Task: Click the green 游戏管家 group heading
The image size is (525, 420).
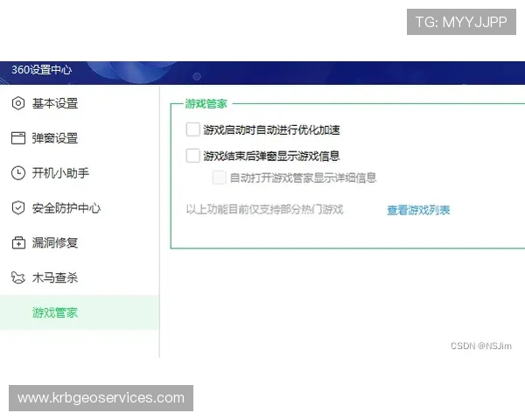Action: (206, 104)
